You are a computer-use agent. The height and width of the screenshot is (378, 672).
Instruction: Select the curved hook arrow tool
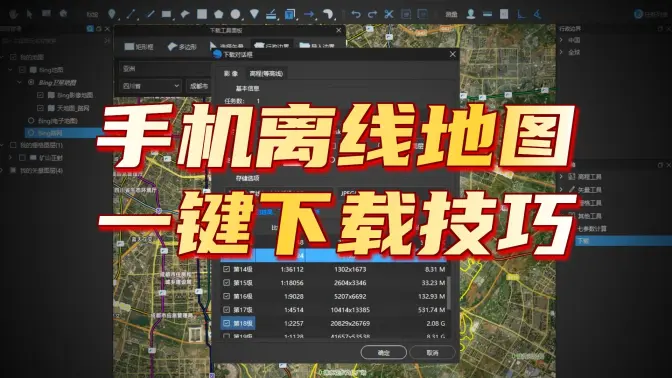click(328, 14)
